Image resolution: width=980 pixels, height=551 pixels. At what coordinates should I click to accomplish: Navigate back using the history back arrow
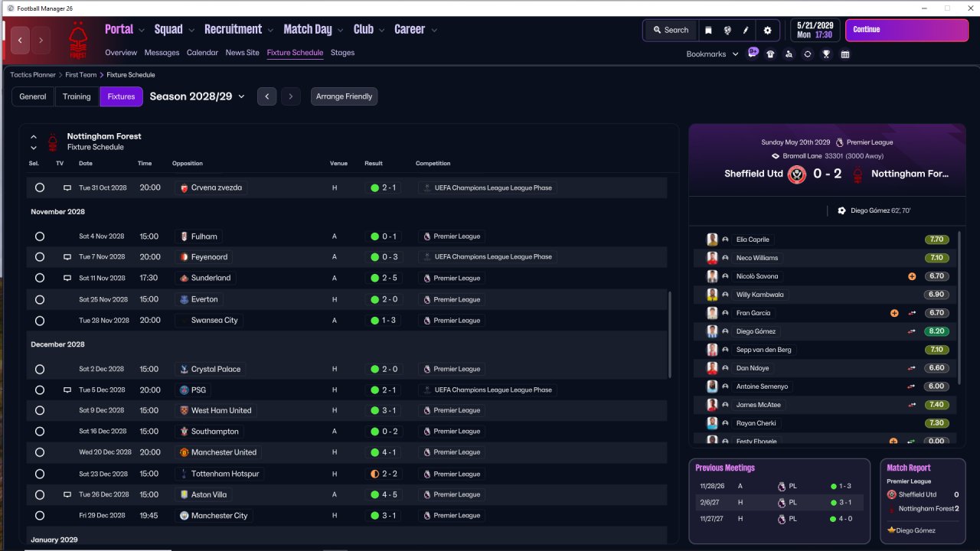(x=21, y=40)
